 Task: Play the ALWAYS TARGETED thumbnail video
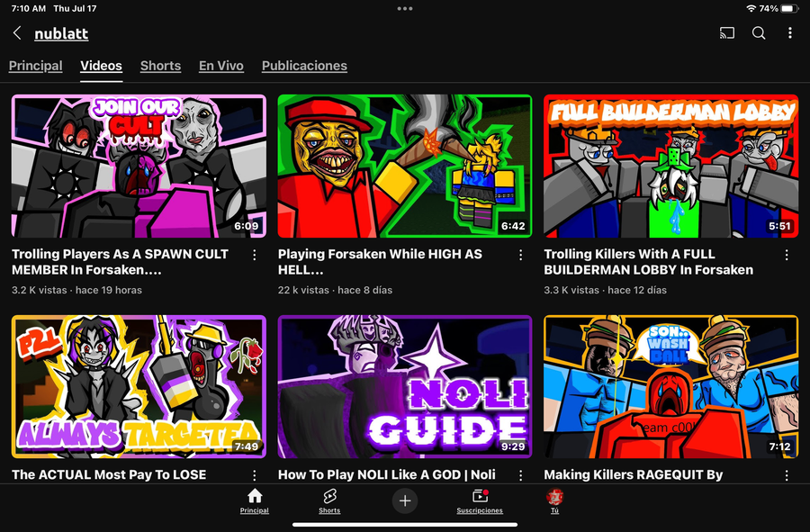(139, 386)
